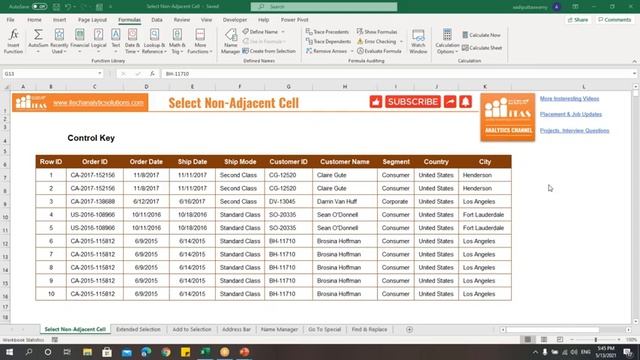Screen dimensions: 640x360
Task: Switch to the Find & Replace sheet
Action: 369,329
